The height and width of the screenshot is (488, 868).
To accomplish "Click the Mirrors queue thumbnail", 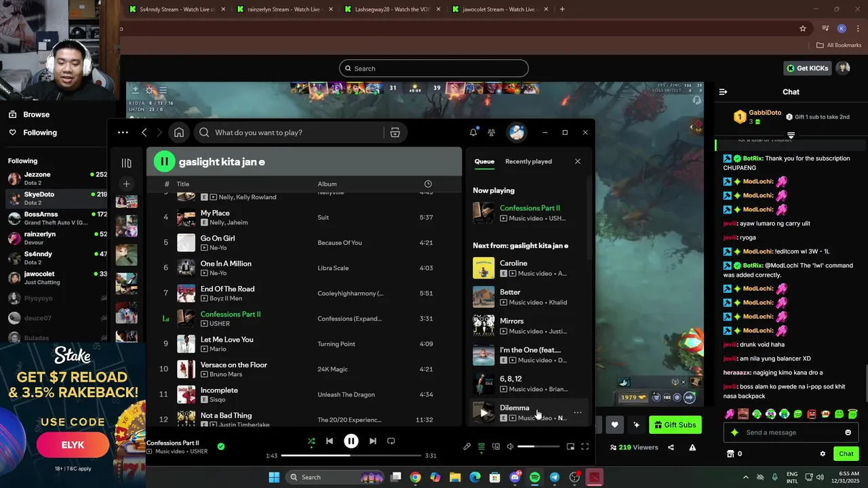I will [x=484, y=326].
